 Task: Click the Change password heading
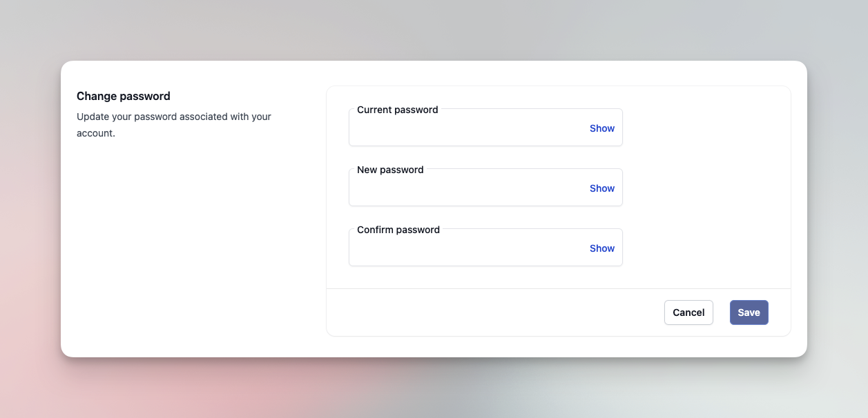click(123, 96)
